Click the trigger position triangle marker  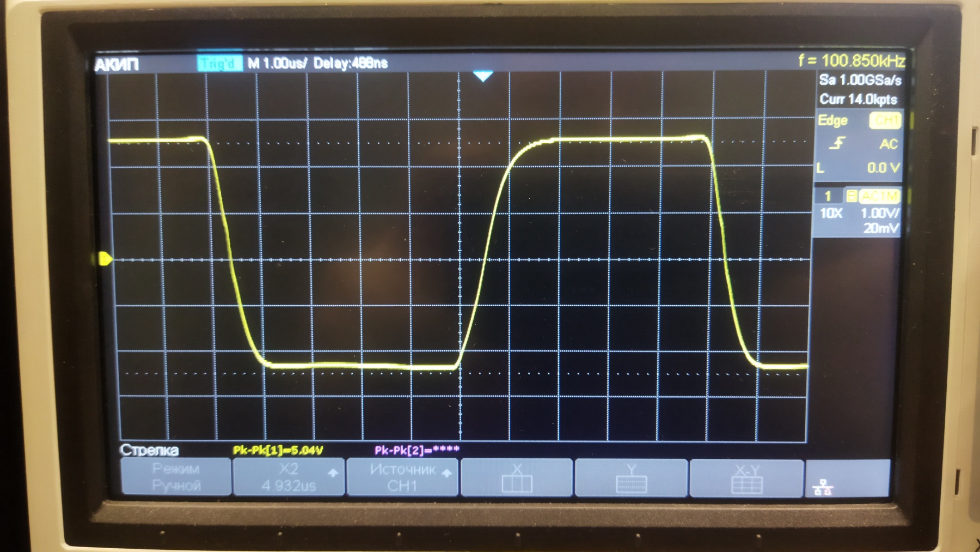483,76
